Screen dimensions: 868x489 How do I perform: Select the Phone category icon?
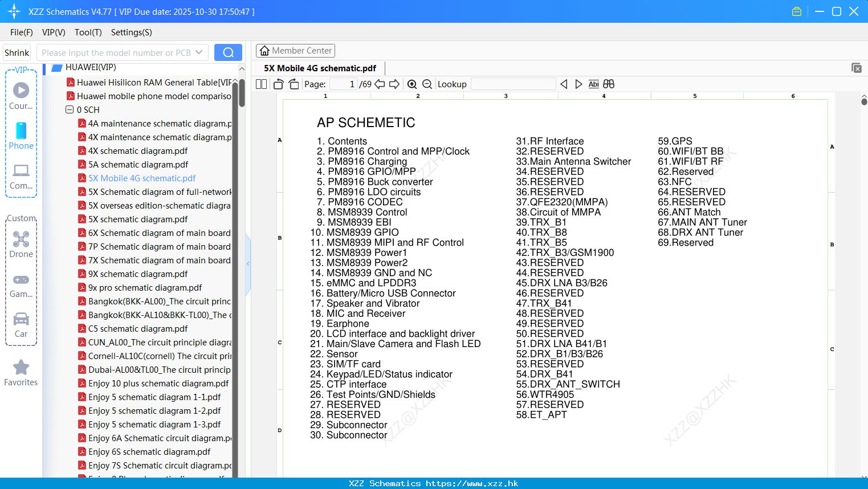21,136
